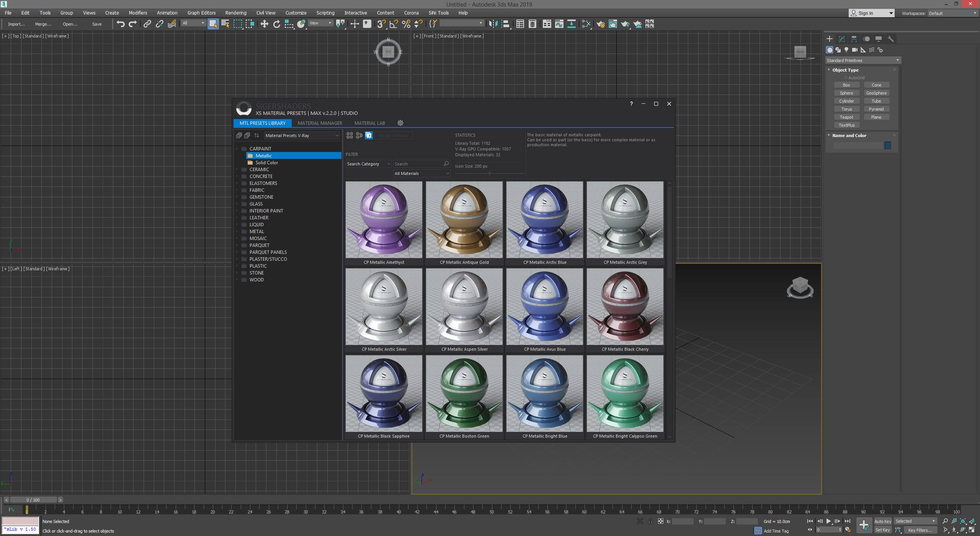Open the Graph Editors menu

[x=201, y=13]
